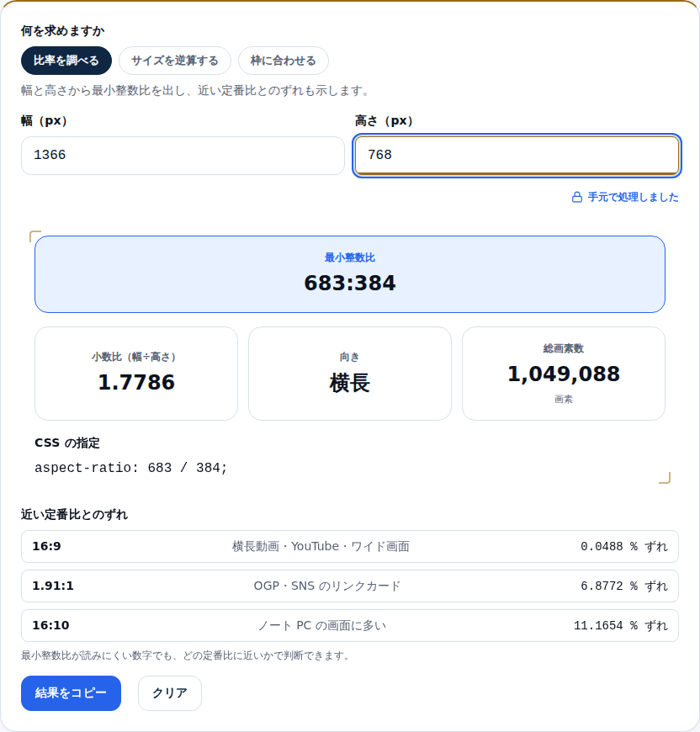
Task: Click the CSS code aspect-ratio: 683 / 384;
Action: (x=130, y=468)
